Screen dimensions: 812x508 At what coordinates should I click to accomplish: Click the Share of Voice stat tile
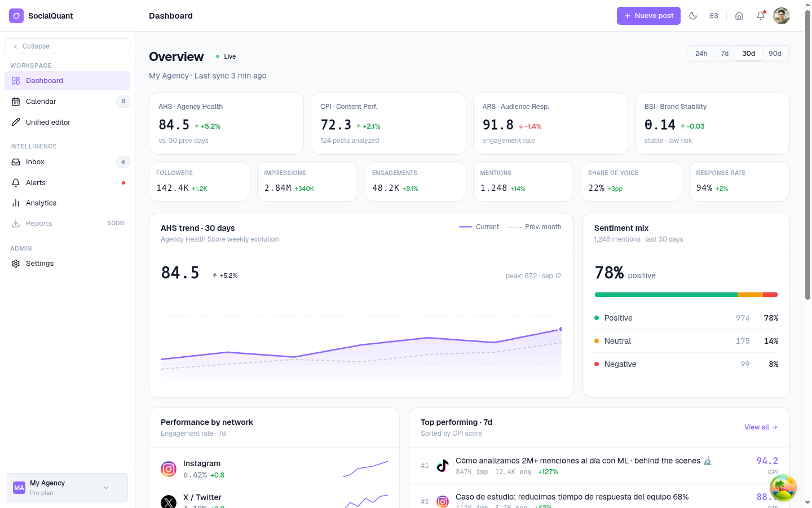pos(632,182)
